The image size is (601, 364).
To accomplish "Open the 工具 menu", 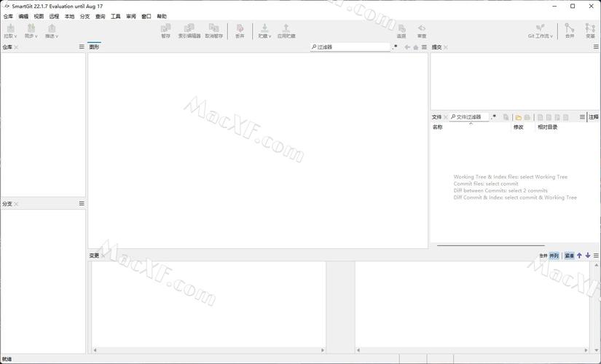I will (x=115, y=17).
